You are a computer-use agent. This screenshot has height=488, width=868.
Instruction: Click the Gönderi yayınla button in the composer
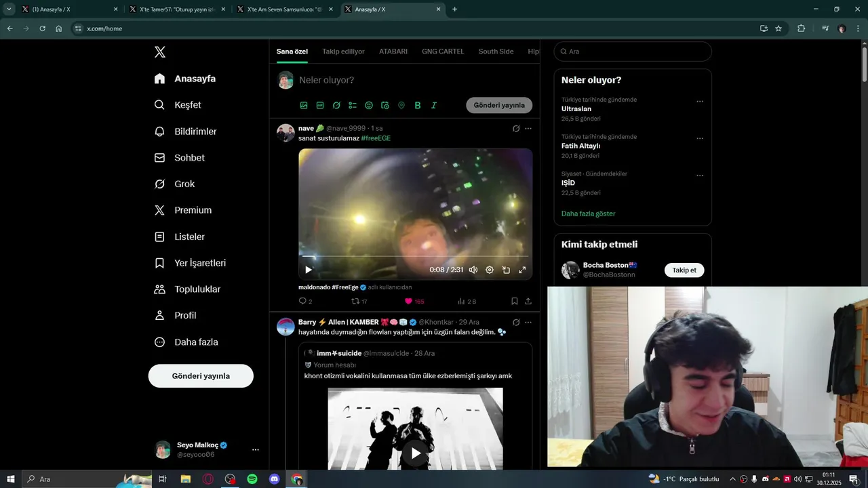499,105
